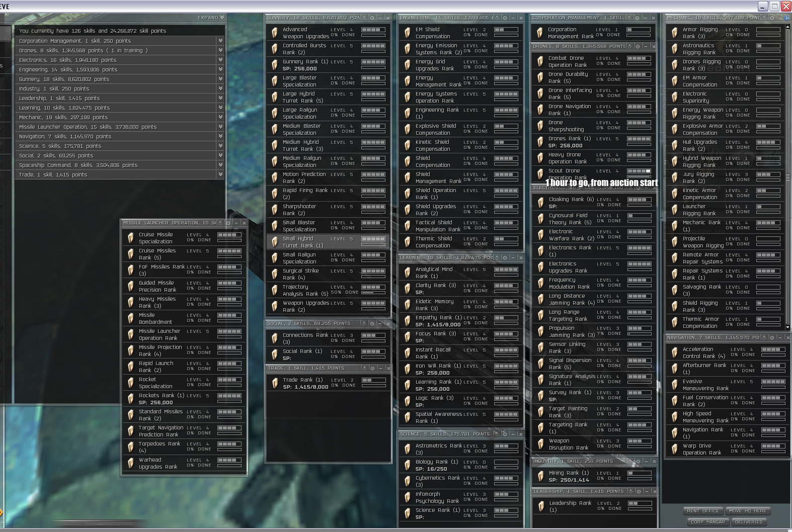
Task: Click the Cloaking skill book icon
Action: tap(540, 203)
